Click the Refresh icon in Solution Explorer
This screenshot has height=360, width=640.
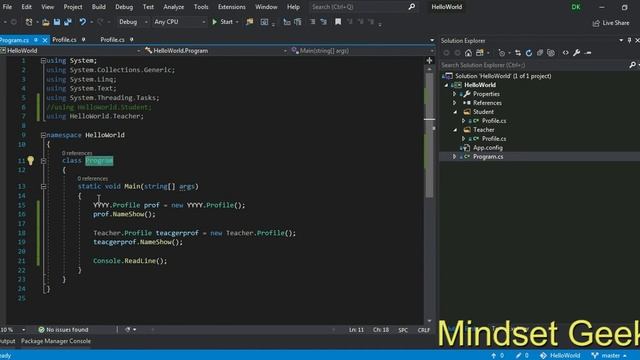coord(529,53)
